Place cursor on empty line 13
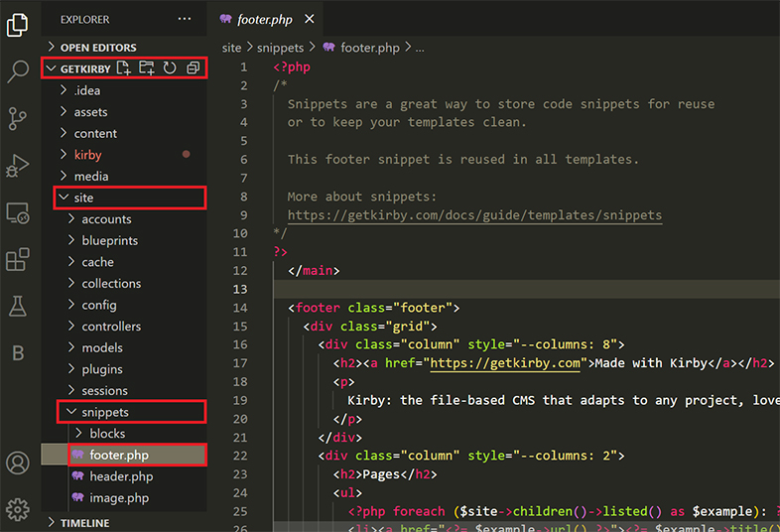The image size is (780, 532). click(526, 289)
